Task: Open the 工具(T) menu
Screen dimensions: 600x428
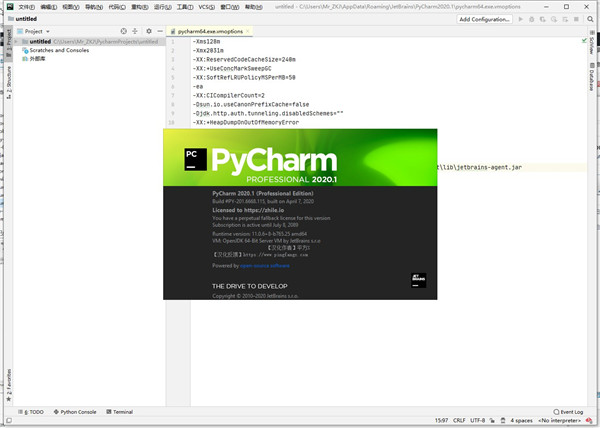Action: [x=185, y=7]
